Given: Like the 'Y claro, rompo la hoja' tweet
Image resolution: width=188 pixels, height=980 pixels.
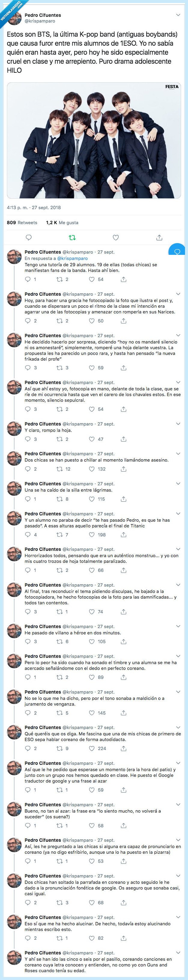Looking at the screenshot, I should (x=92, y=439).
